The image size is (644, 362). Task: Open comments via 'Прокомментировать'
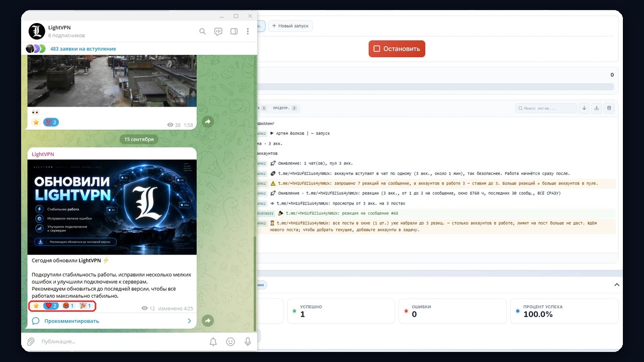(x=71, y=321)
